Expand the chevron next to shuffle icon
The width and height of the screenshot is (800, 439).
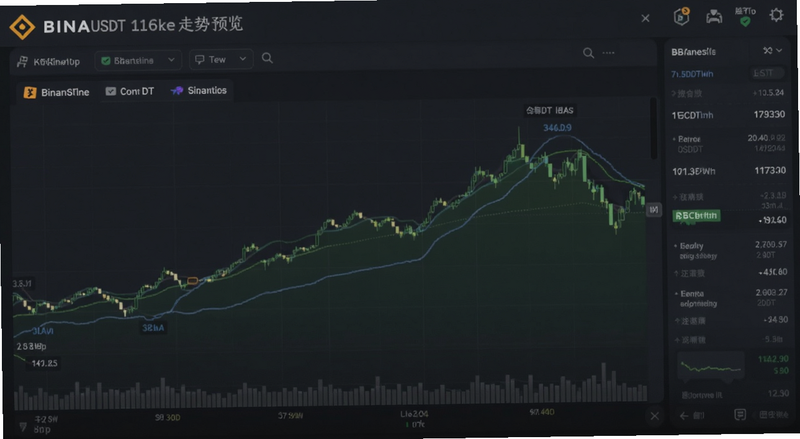[x=779, y=51]
